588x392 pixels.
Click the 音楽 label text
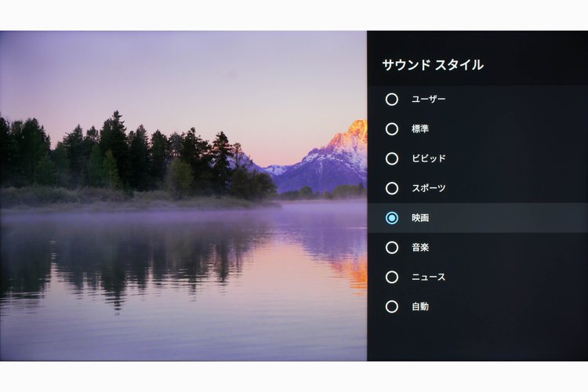coord(420,247)
